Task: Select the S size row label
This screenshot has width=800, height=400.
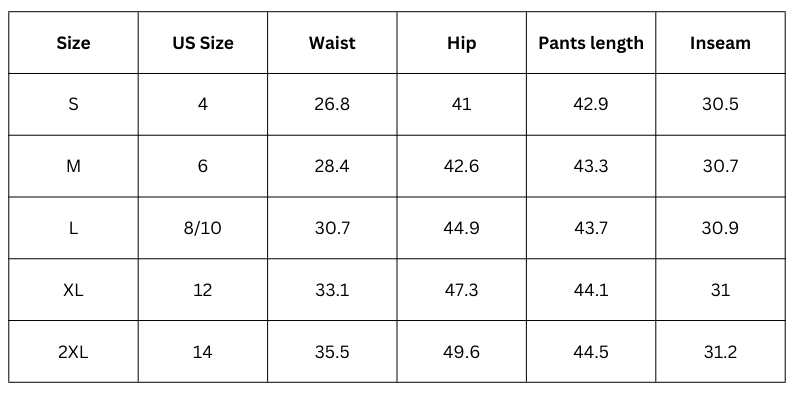Action: pos(73,104)
